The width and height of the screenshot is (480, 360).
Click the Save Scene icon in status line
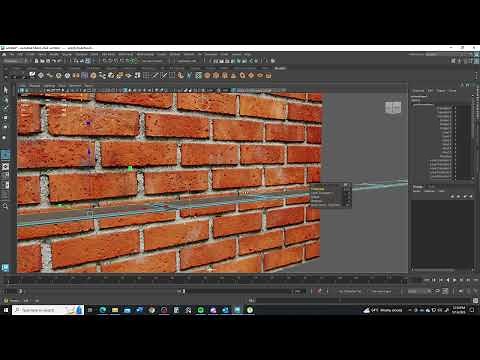click(x=48, y=61)
